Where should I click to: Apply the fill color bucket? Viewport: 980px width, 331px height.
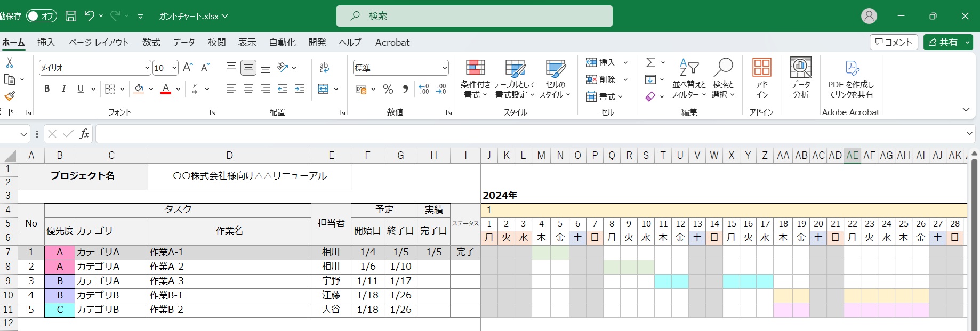point(139,89)
